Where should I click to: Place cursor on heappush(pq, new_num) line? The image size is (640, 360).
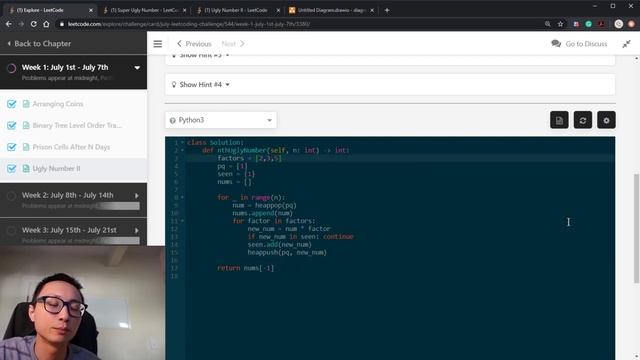(287, 252)
